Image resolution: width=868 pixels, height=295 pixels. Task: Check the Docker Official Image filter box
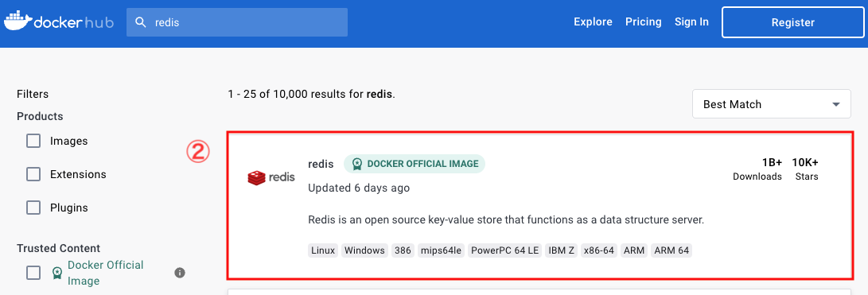33,273
